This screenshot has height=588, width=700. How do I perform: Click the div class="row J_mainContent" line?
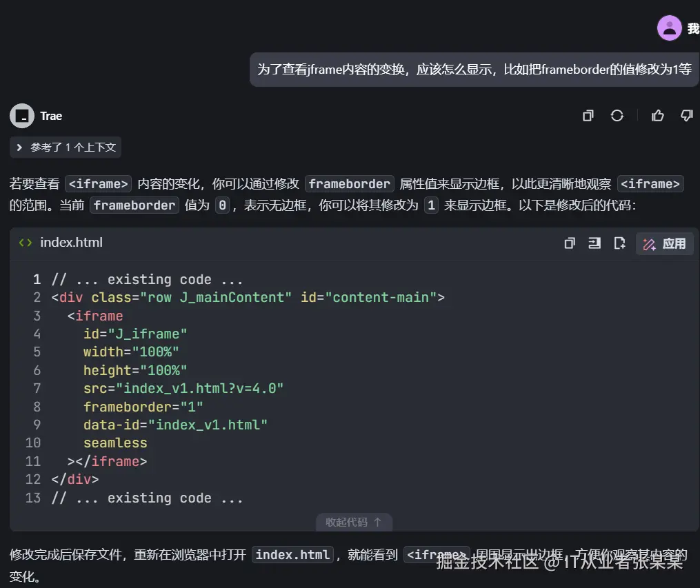click(x=248, y=298)
